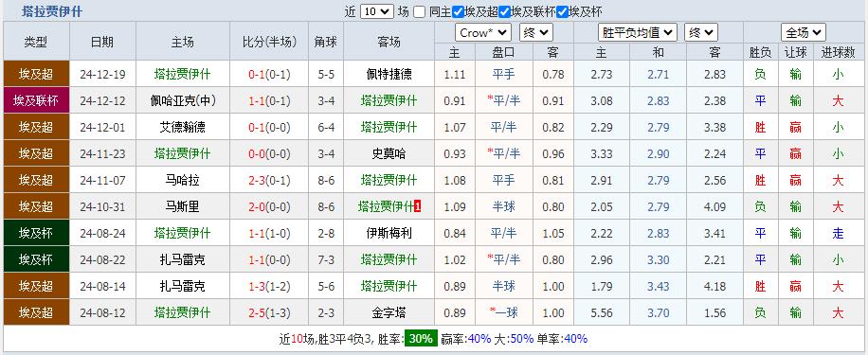Open the 全场 dropdown
This screenshot has width=868, height=355.
click(x=804, y=32)
